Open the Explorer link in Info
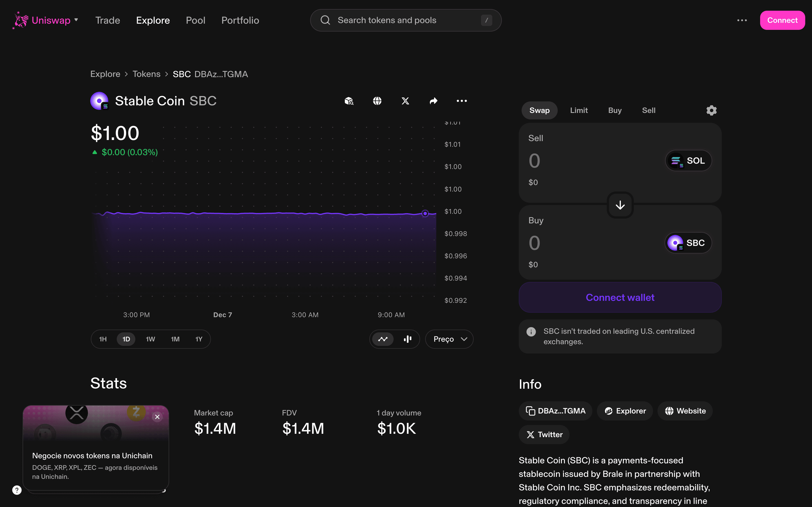 pyautogui.click(x=625, y=411)
